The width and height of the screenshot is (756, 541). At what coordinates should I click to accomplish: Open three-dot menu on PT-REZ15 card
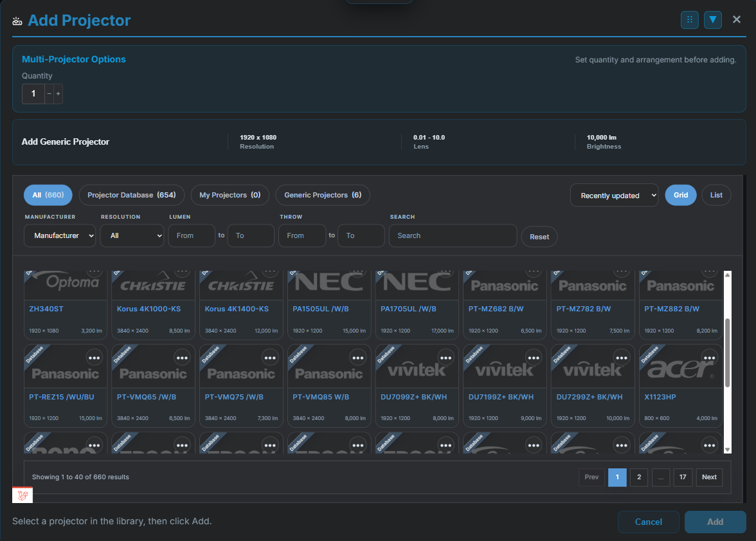tap(94, 358)
